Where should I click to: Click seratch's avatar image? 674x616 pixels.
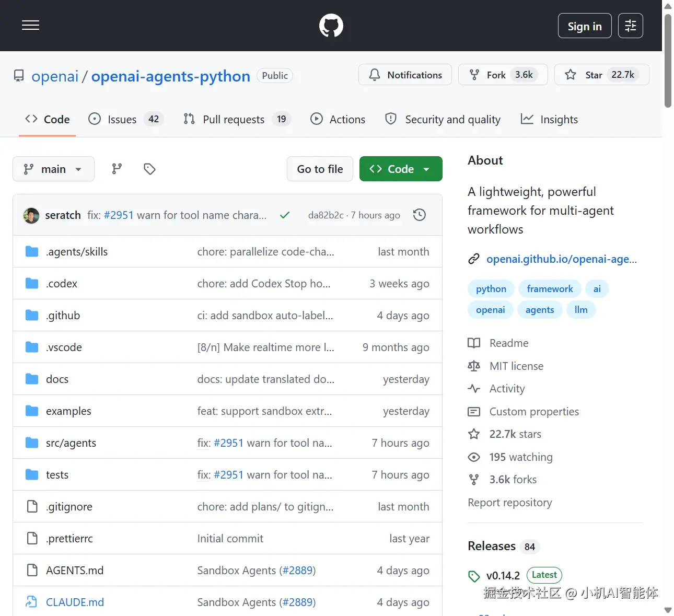coord(31,215)
